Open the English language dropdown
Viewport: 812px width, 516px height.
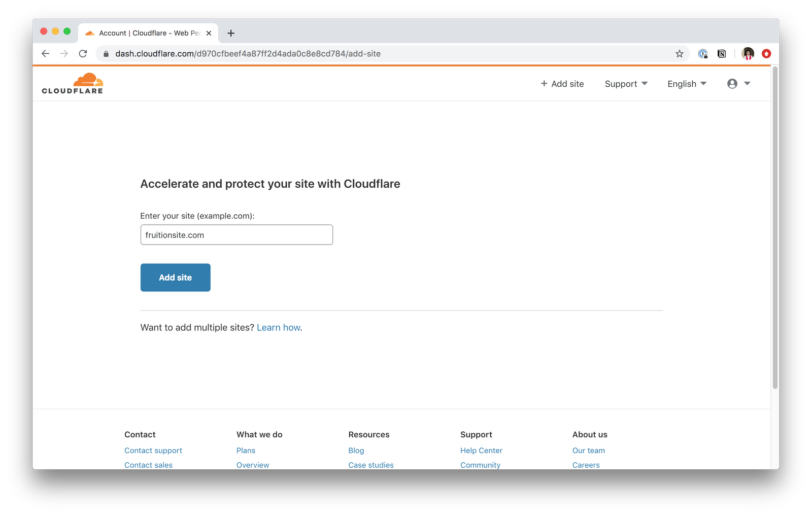pyautogui.click(x=687, y=84)
